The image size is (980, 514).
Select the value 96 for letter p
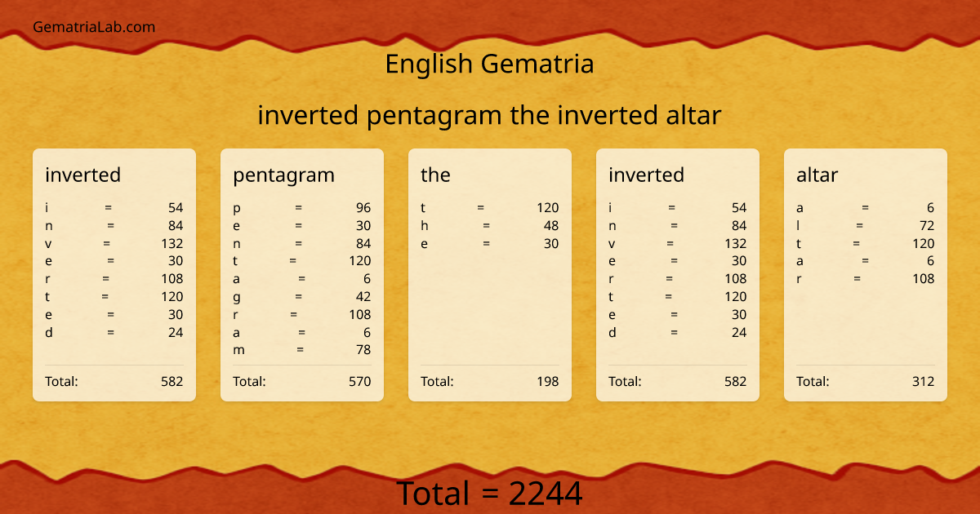[363, 208]
